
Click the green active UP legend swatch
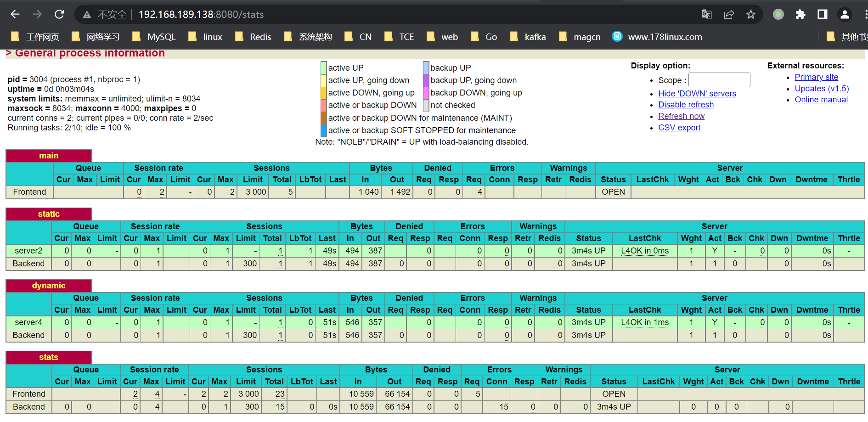pos(324,68)
